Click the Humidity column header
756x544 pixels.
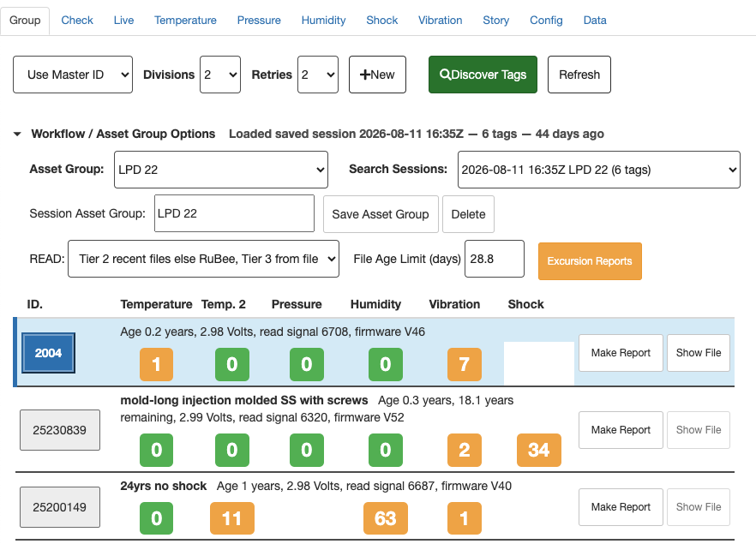tap(375, 304)
